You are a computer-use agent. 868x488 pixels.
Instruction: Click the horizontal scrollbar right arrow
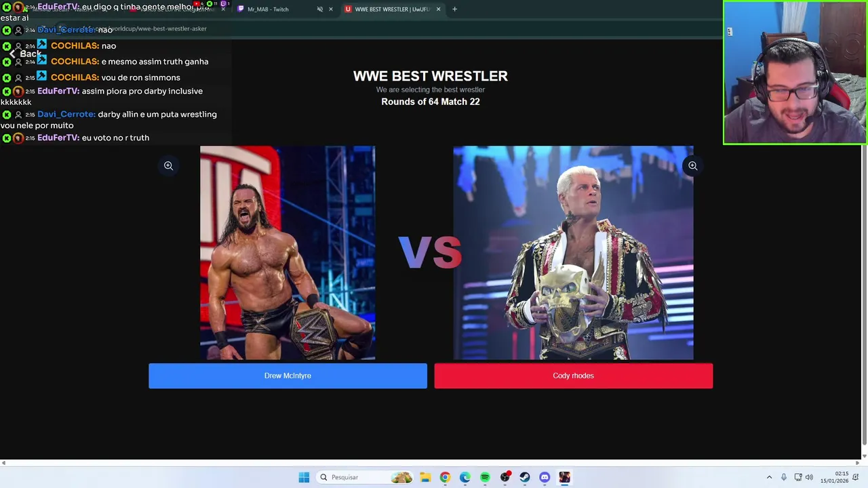[x=857, y=463]
